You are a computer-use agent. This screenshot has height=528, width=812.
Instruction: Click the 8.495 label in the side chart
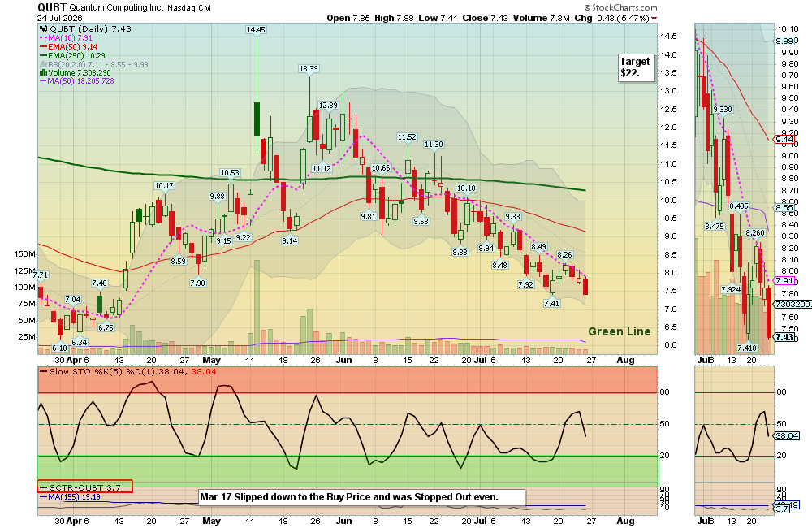click(x=739, y=206)
